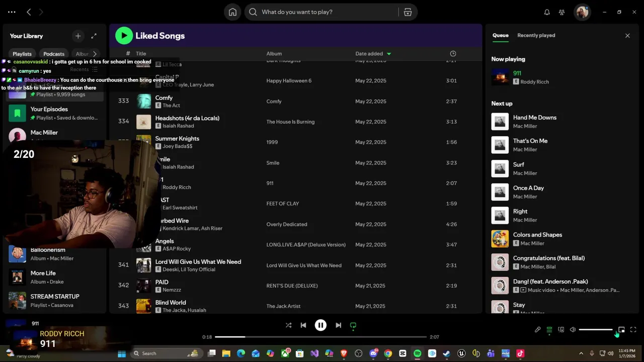Play the Liked Songs playlist
Viewport: 644px width, 362px height.
point(124,36)
